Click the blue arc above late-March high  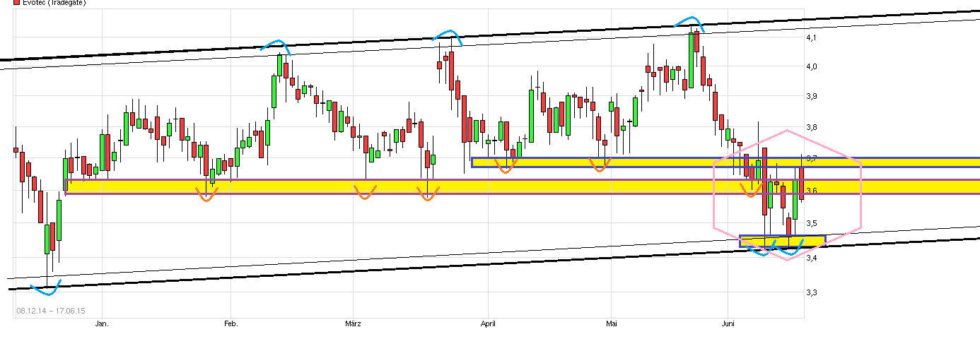click(x=448, y=33)
